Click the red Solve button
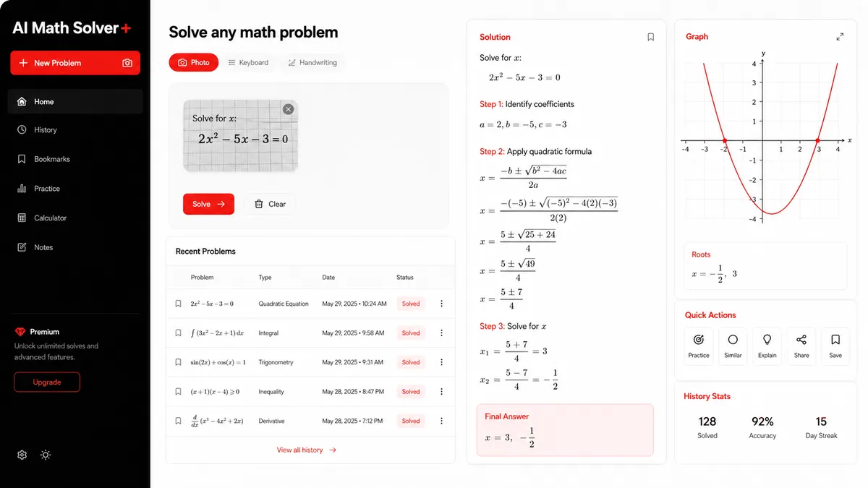Viewport: 868px width, 488px height. pos(208,204)
